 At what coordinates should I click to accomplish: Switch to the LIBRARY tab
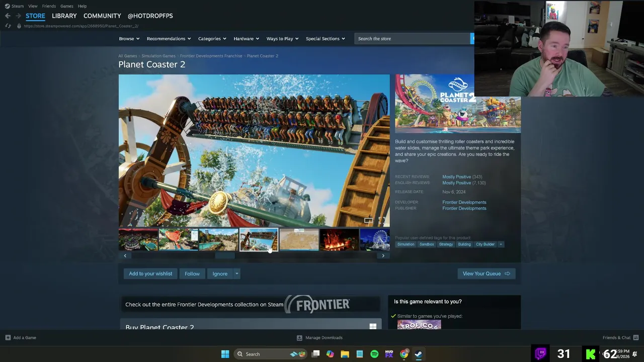(x=64, y=16)
